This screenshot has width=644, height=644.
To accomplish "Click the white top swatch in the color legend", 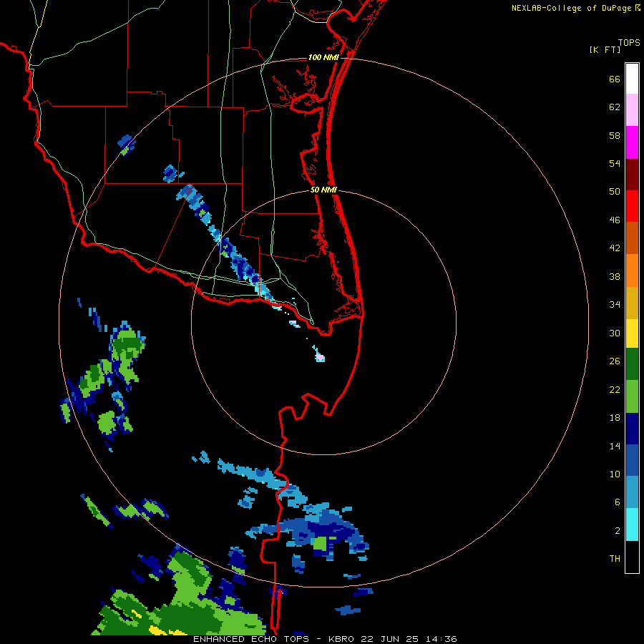I will 632,79.
